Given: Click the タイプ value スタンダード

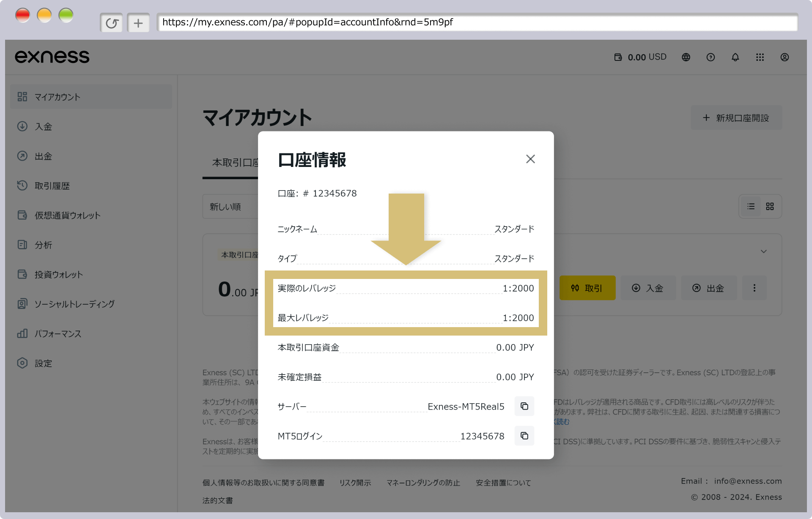Looking at the screenshot, I should (x=514, y=259).
